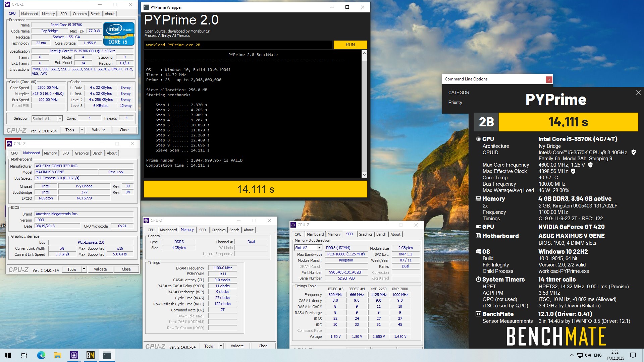Open File Explorer from taskbar
Viewport: 644px width, 362px height.
(57, 355)
